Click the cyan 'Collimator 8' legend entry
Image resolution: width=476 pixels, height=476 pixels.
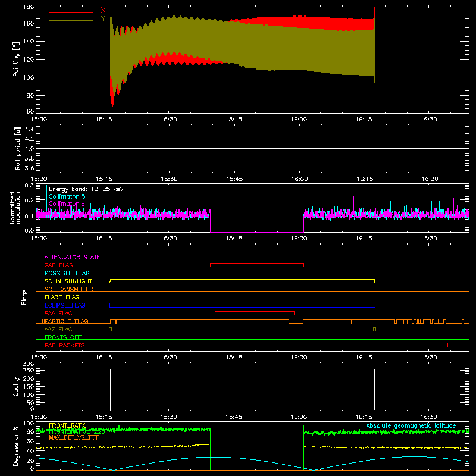point(67,196)
